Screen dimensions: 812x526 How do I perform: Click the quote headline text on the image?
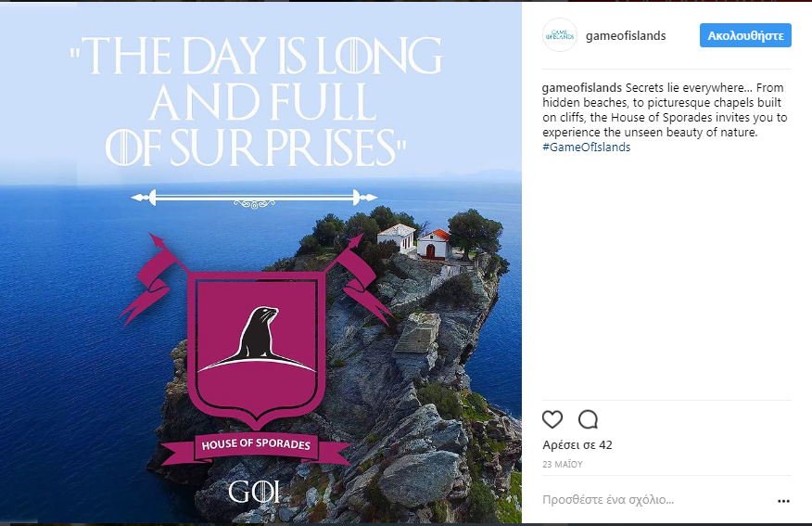257,101
